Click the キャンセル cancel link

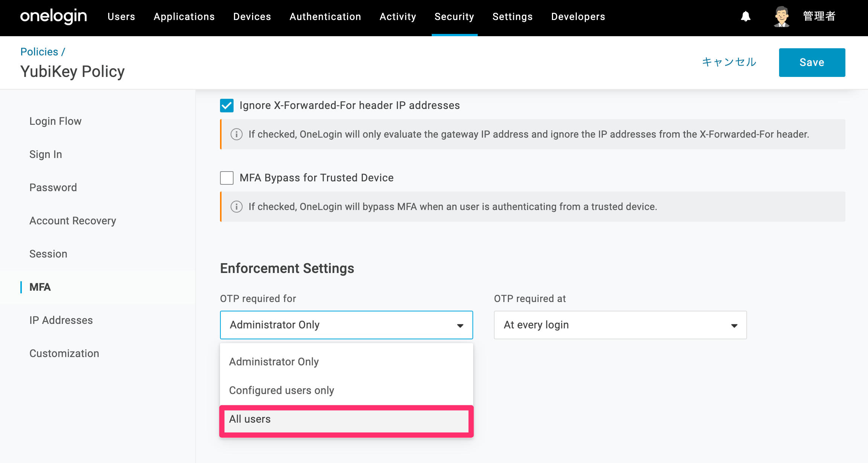pos(729,62)
